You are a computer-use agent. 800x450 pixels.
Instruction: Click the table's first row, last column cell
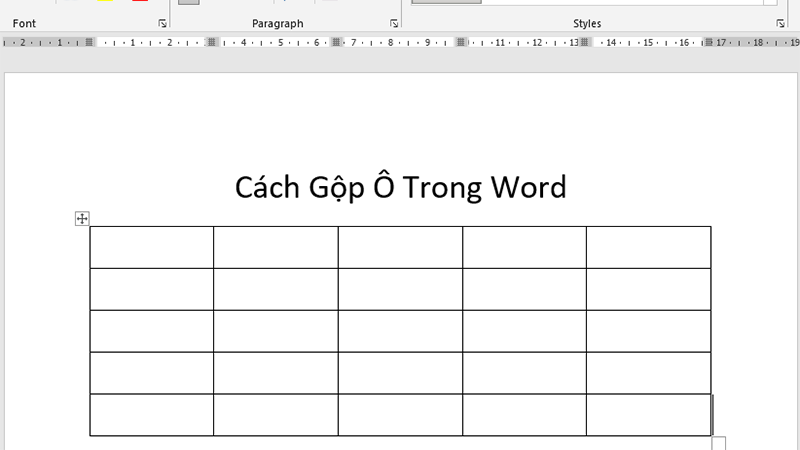648,247
